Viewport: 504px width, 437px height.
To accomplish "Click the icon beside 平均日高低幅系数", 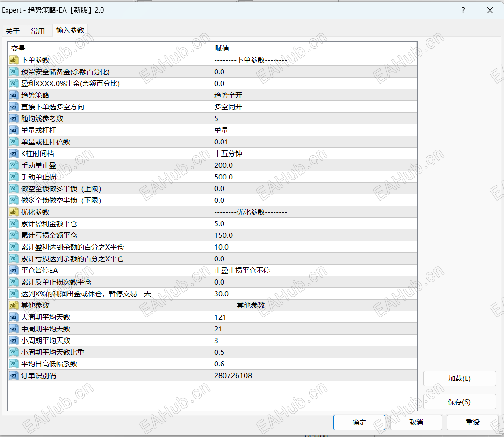I will tap(13, 364).
